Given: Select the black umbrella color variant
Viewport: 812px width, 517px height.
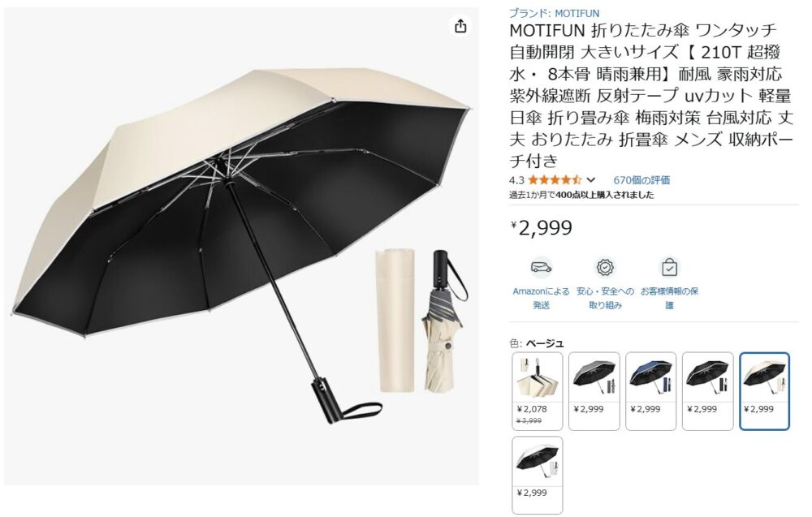Looking at the screenshot, I should pyautogui.click(x=707, y=391).
